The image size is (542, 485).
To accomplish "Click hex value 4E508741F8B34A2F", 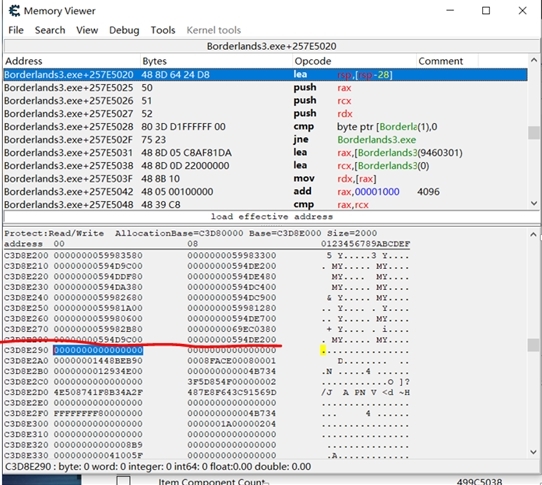I will click(x=98, y=392).
